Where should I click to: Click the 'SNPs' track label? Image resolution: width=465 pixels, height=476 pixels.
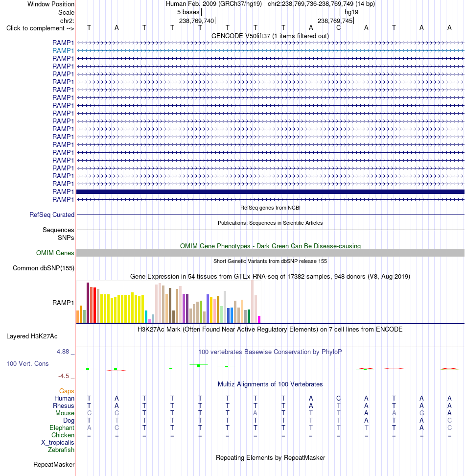[x=66, y=238]
